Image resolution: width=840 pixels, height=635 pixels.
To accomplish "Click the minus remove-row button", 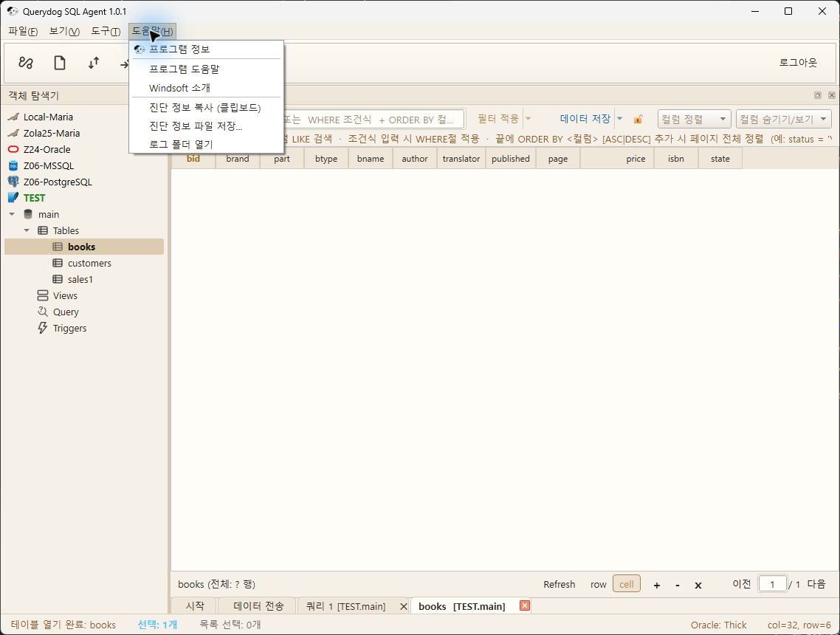I will [x=678, y=586].
